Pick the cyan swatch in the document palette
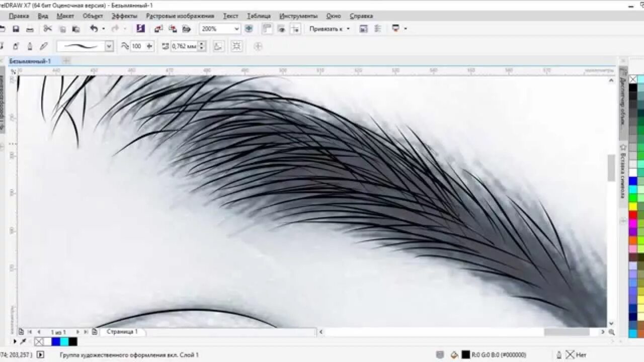 point(64,342)
